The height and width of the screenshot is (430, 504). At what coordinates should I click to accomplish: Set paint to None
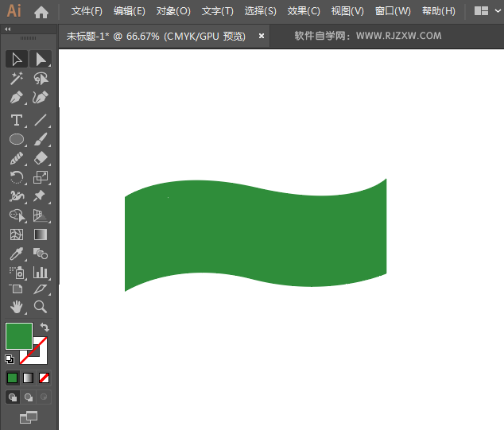coord(44,378)
